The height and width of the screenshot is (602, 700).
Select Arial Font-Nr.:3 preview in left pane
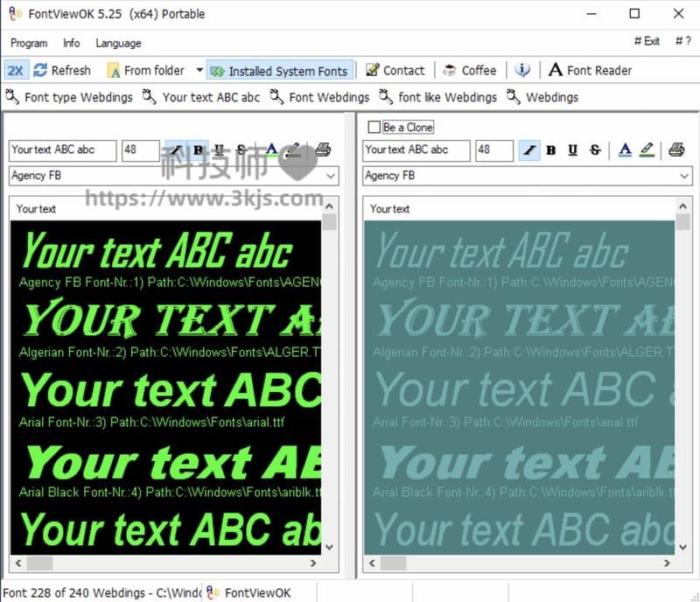(165, 397)
